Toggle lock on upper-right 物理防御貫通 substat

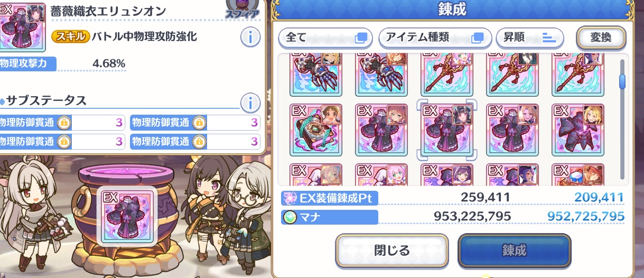tap(199, 123)
